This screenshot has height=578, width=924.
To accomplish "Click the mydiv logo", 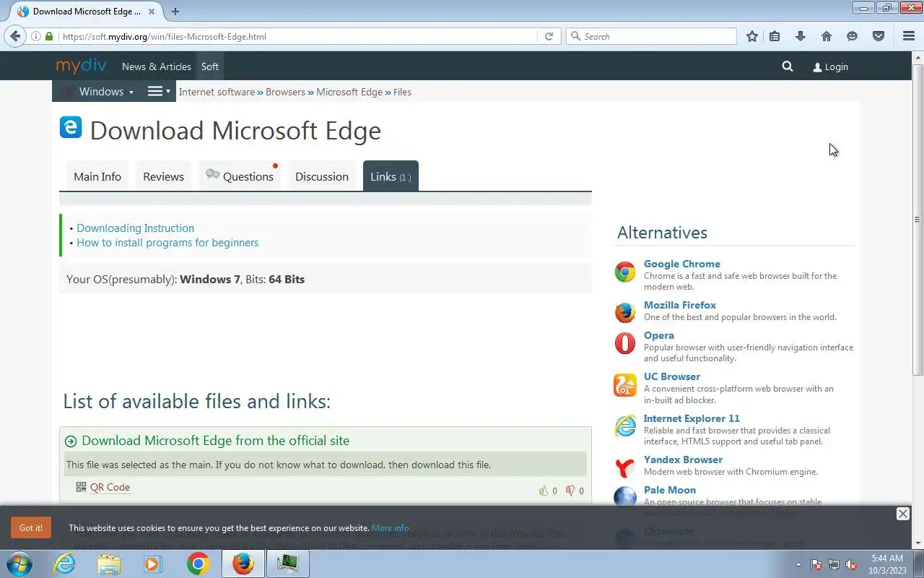I will click(82, 66).
